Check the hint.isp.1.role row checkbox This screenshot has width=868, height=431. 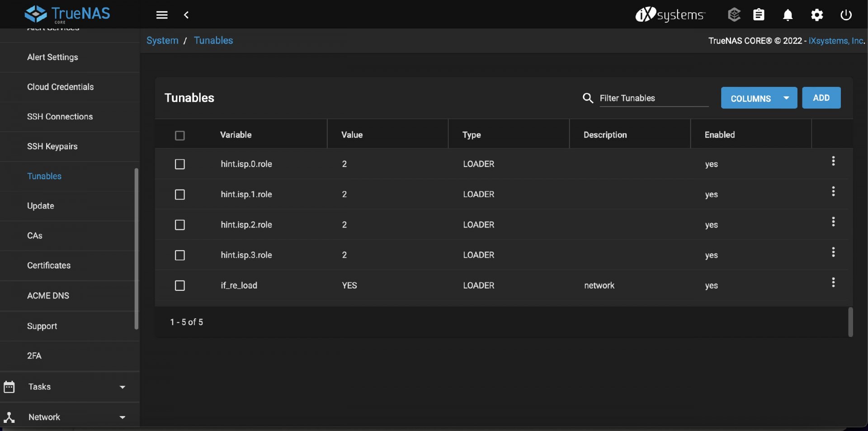[180, 194]
